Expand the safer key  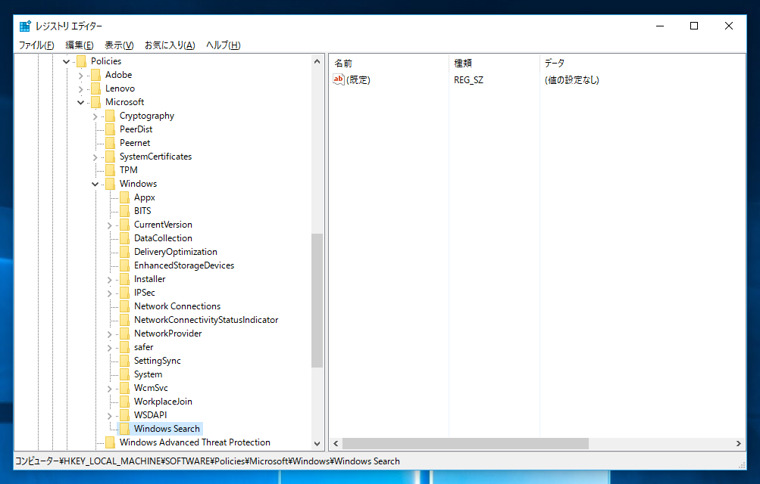click(x=110, y=347)
